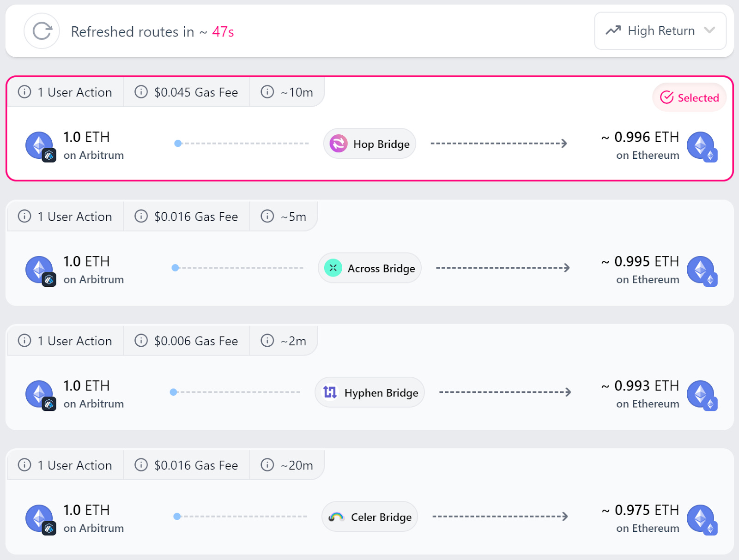The image size is (739, 560).
Task: Click the Hop Bridge pill label
Action: point(369,144)
